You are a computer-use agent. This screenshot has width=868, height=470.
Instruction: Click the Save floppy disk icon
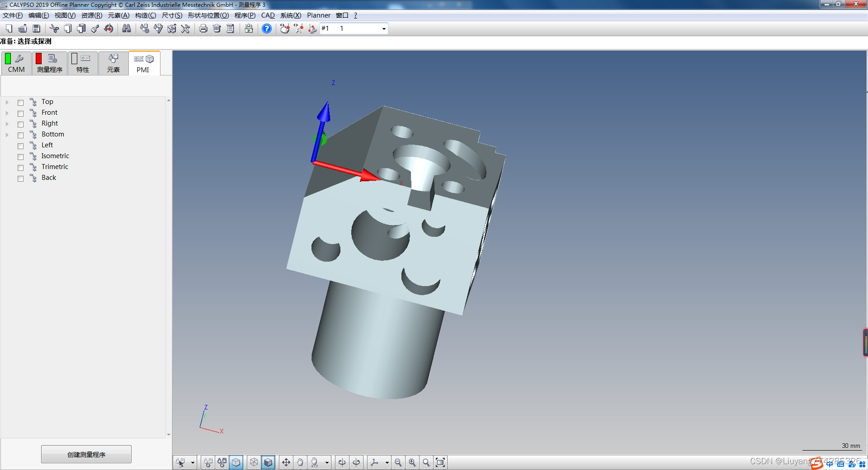click(x=36, y=28)
